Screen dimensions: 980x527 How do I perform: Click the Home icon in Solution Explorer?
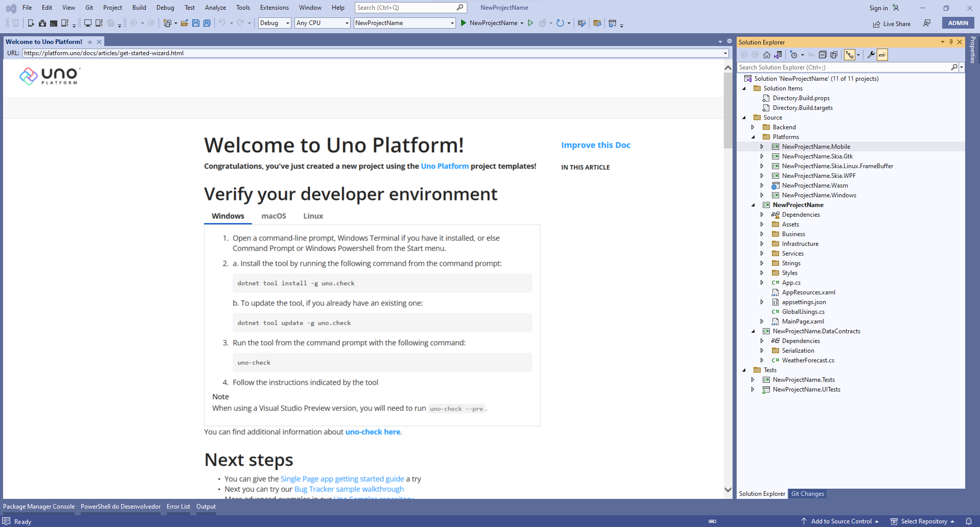point(767,55)
